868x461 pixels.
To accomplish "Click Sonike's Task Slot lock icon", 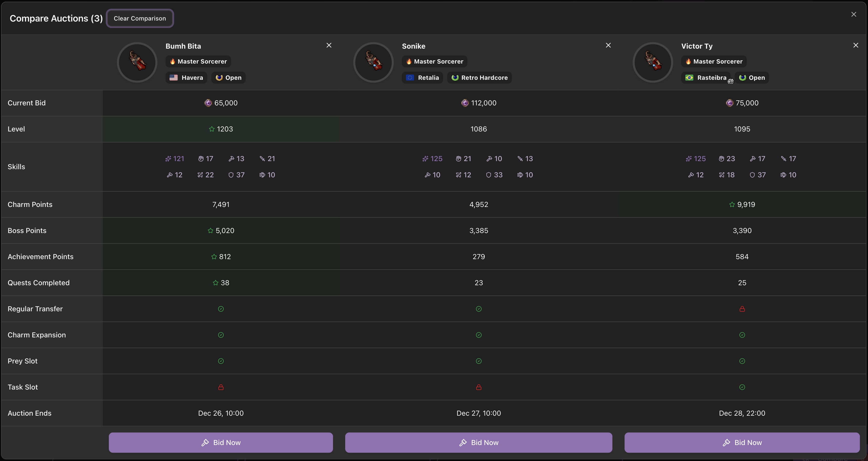I will (x=479, y=387).
